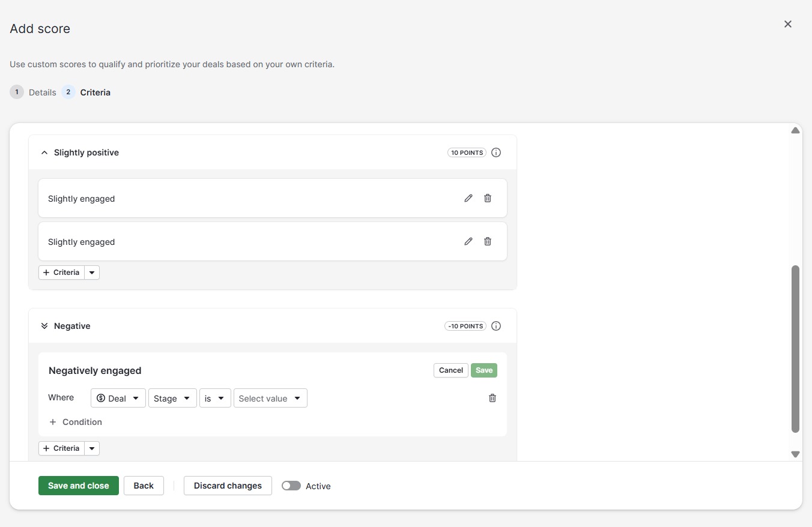812x527 pixels.
Task: Click the scroll down arrow
Action: tap(795, 454)
